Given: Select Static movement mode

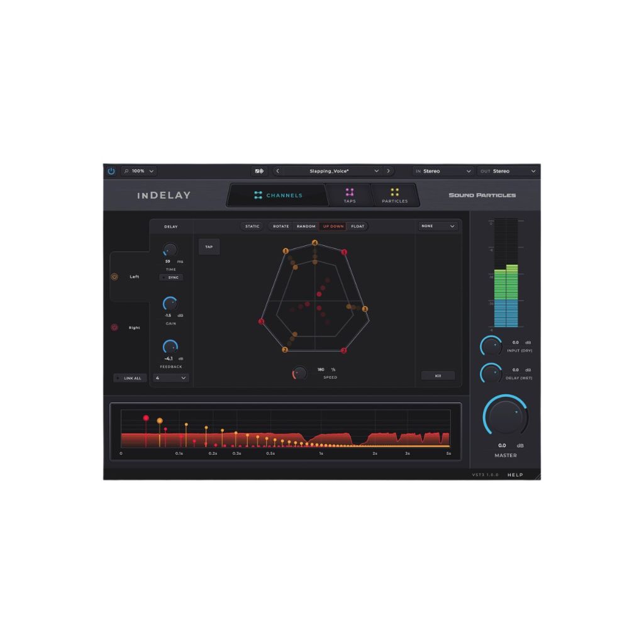Looking at the screenshot, I should point(252,226).
